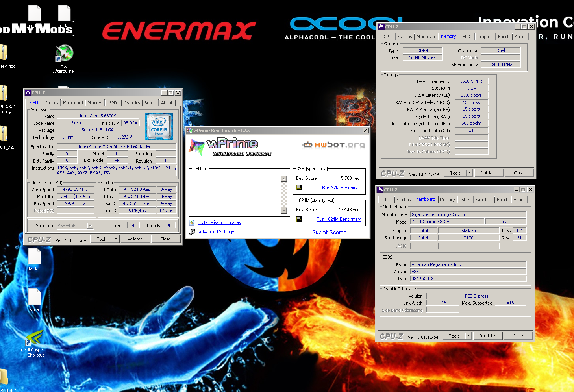The height and width of the screenshot is (392, 574).
Task: Open Tools dropdown arrow in the Memory window
Action: click(x=469, y=173)
